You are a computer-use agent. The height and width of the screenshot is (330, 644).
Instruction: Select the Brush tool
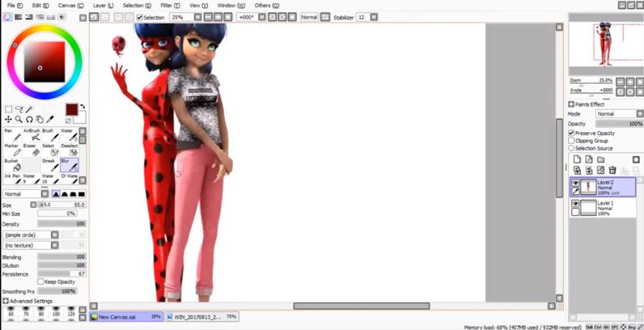(x=50, y=135)
